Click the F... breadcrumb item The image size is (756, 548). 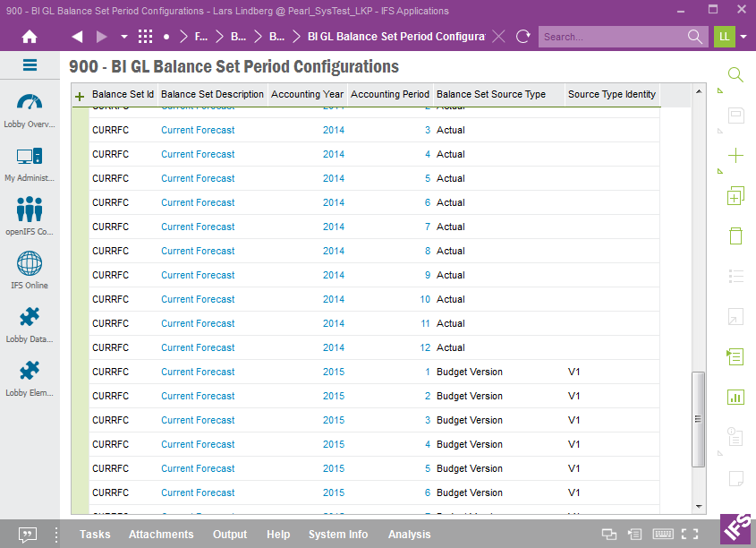[x=201, y=37]
